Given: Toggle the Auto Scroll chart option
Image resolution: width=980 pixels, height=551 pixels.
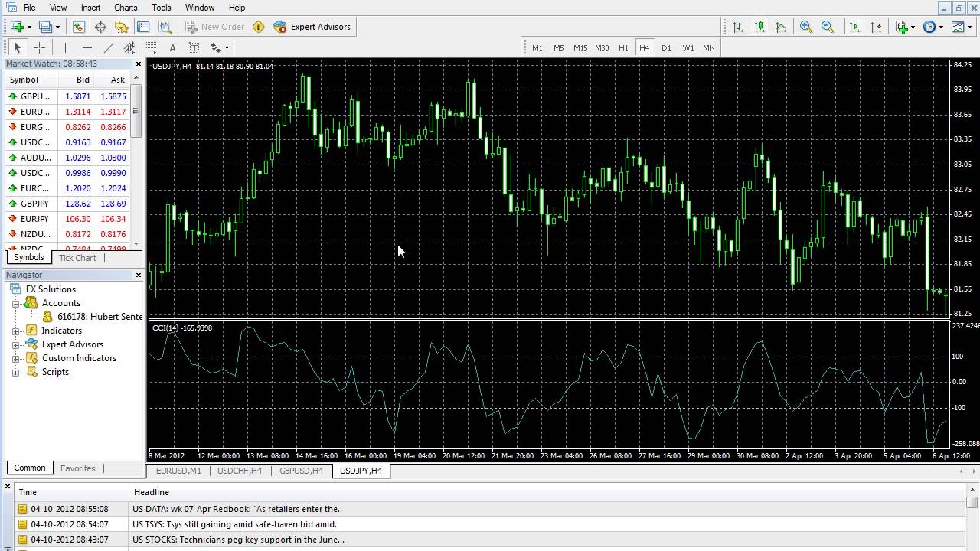Looking at the screenshot, I should (x=854, y=27).
